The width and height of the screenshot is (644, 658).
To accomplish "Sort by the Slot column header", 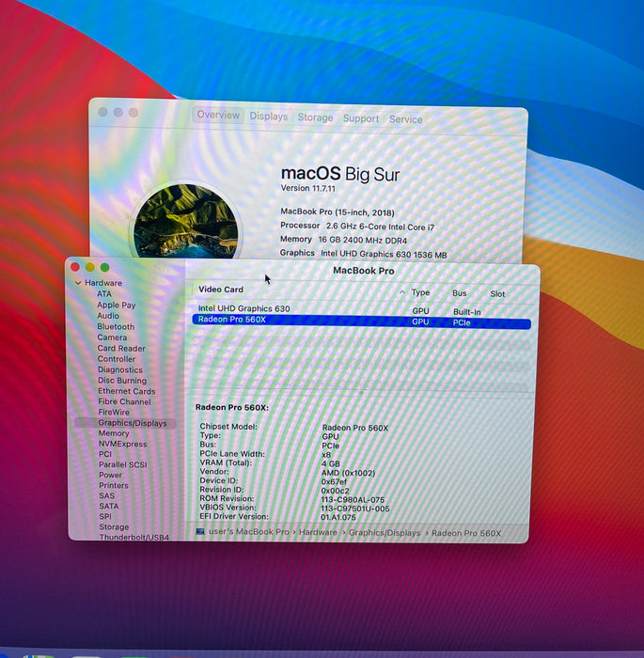I will pyautogui.click(x=497, y=294).
